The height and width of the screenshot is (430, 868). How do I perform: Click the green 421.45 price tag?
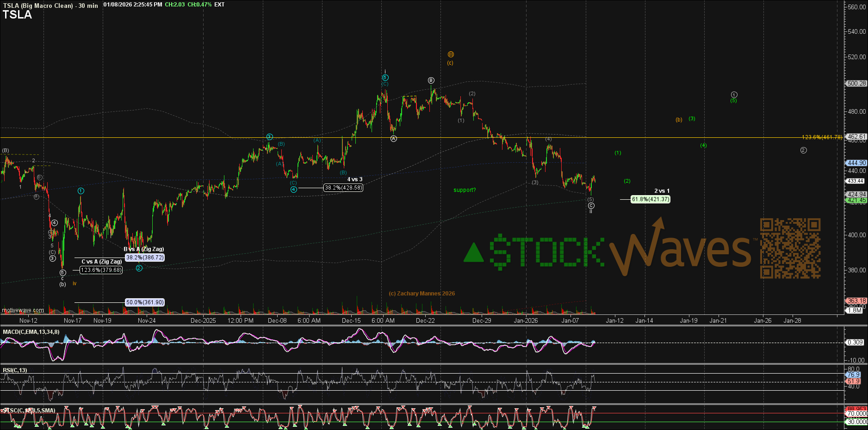[856, 200]
